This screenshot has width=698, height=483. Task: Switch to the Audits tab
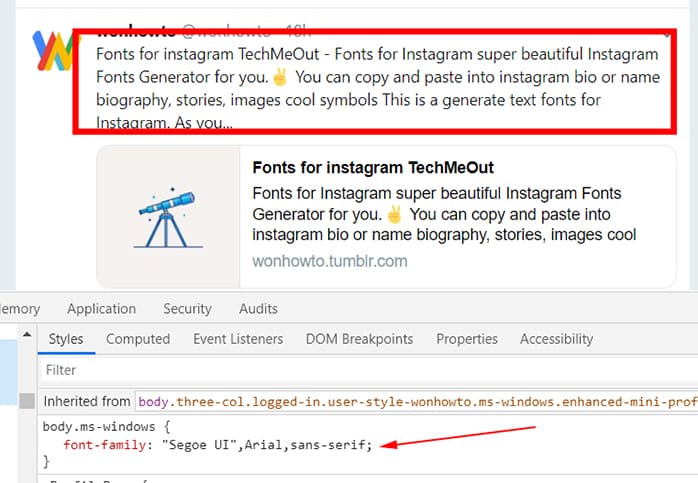pos(258,308)
